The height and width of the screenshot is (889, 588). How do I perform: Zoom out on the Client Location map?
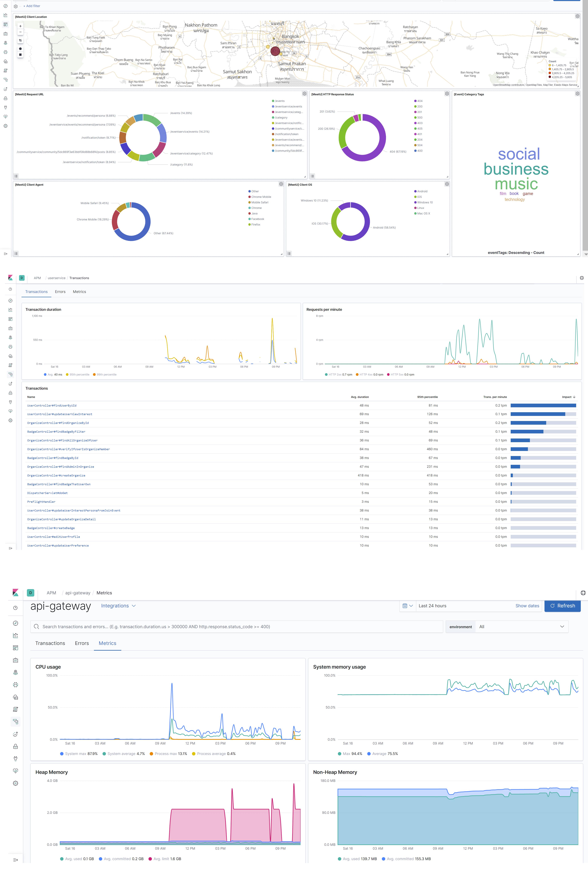(x=20, y=32)
